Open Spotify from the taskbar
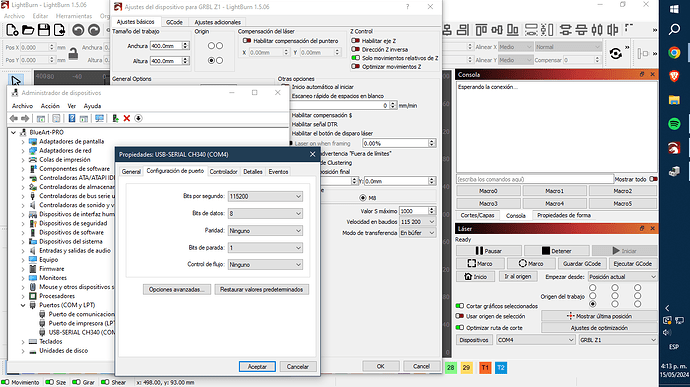690x387 pixels. tap(674, 124)
